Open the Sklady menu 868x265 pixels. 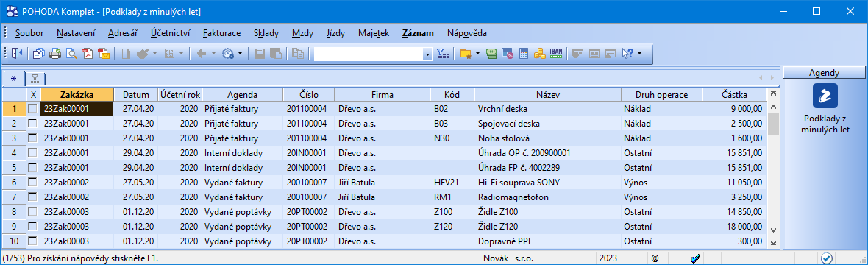pos(266,32)
